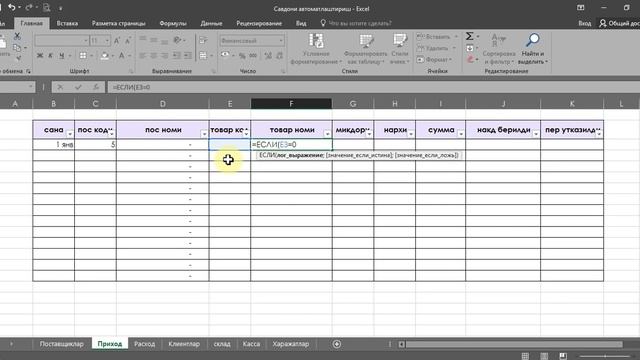Click the Decrease decimal icon
640x360 pixels.
(280, 56)
